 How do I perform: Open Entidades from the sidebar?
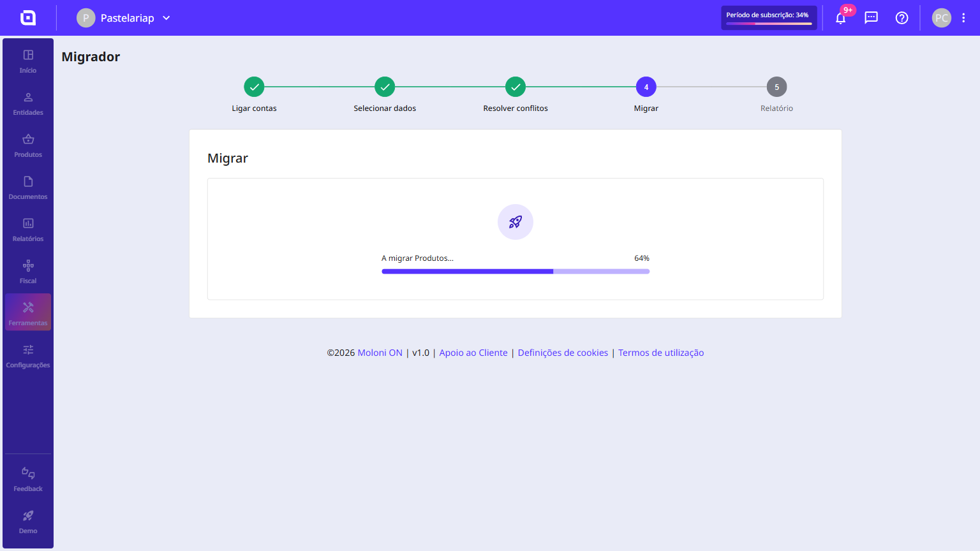[x=28, y=103]
